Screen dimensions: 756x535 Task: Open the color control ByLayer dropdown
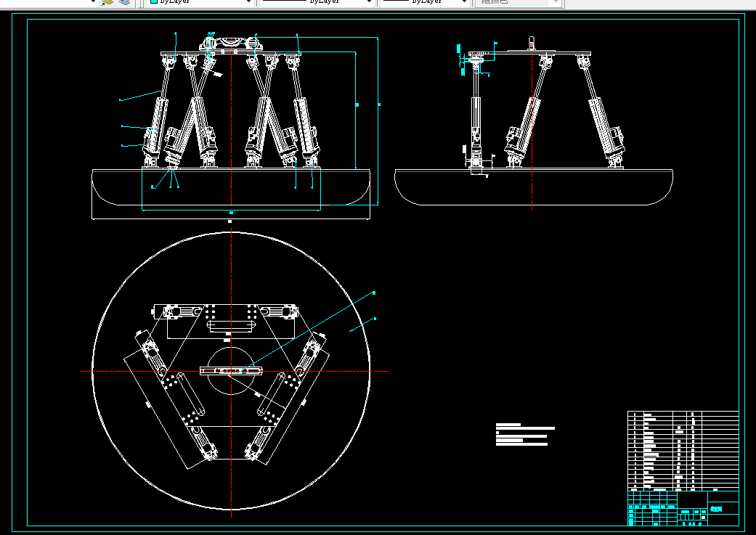coord(200,2)
